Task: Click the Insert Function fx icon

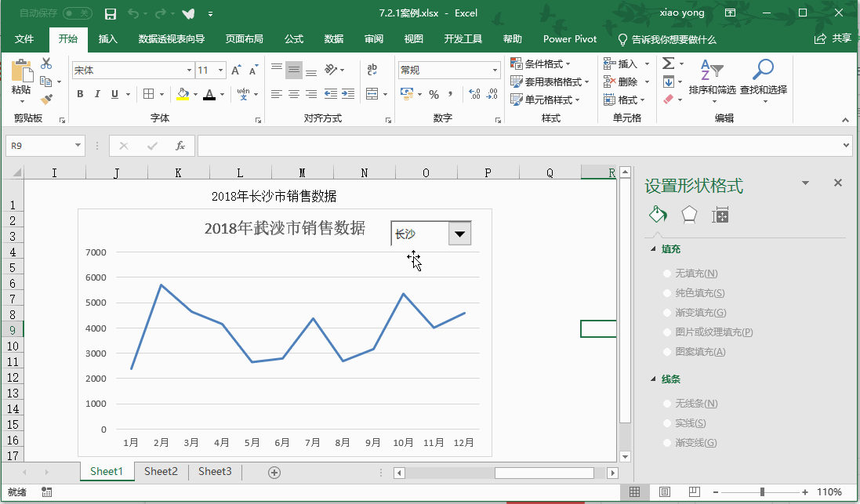Action: click(x=180, y=146)
